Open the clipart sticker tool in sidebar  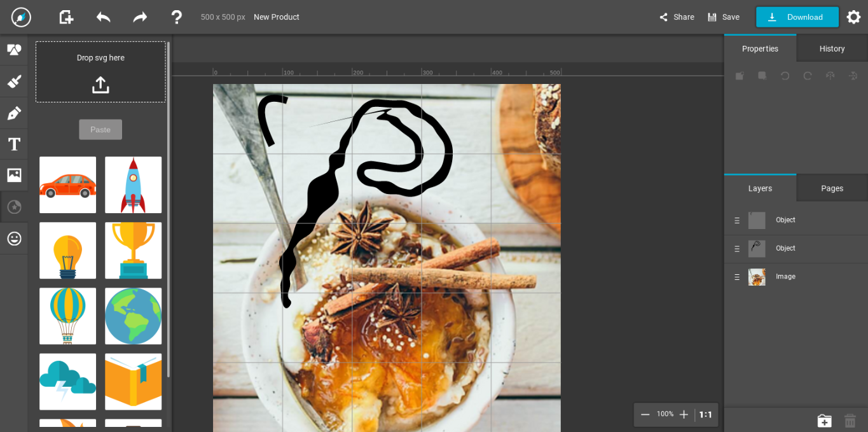click(x=14, y=207)
